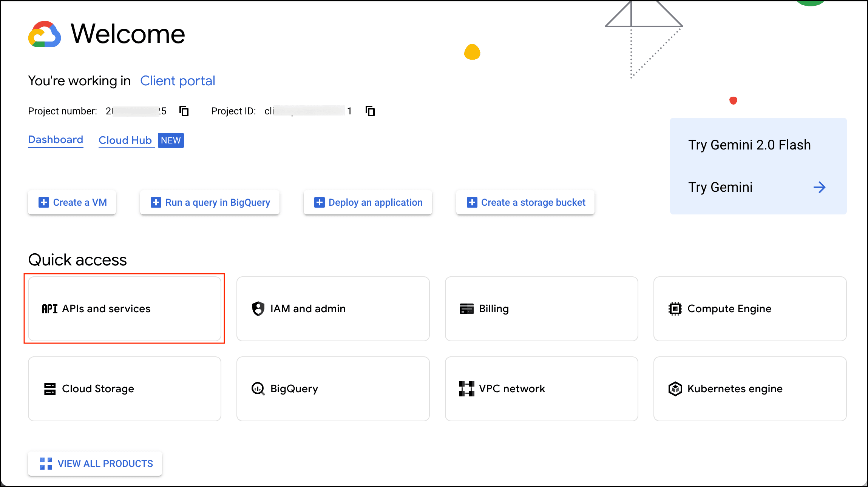Click the VPC network icon
Screen dimensions: 868x487
click(466, 389)
